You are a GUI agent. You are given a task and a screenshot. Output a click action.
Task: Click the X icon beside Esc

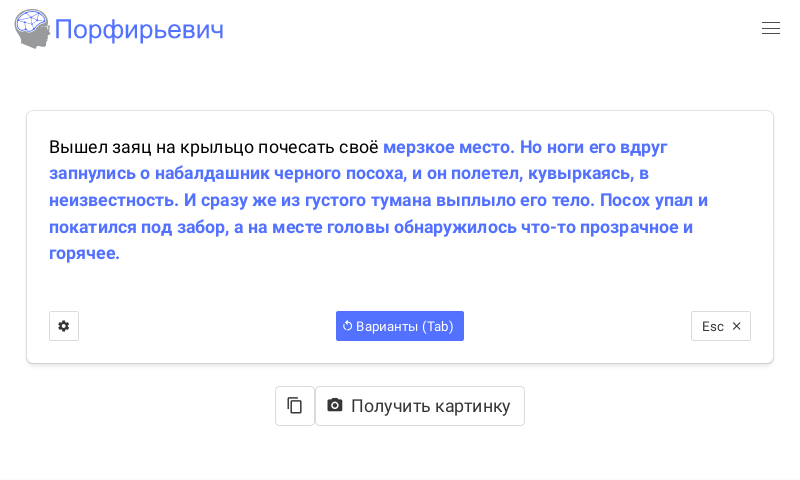click(x=737, y=326)
